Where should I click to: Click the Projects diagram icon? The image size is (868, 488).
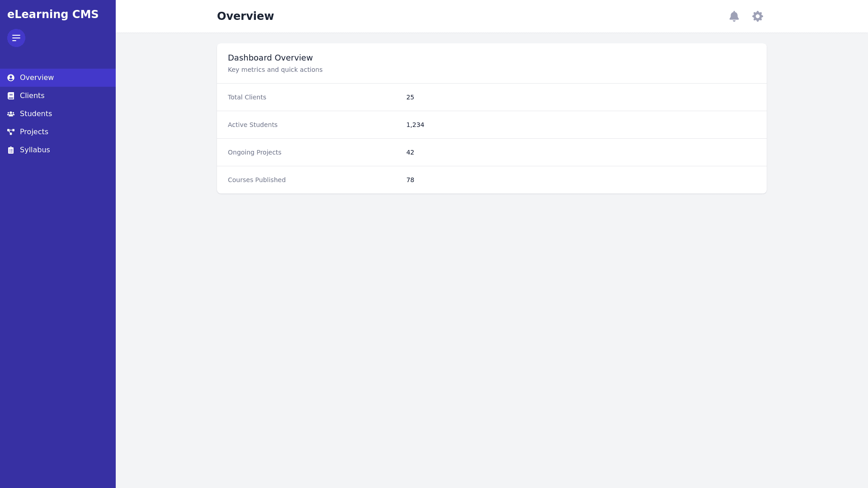pyautogui.click(x=11, y=132)
